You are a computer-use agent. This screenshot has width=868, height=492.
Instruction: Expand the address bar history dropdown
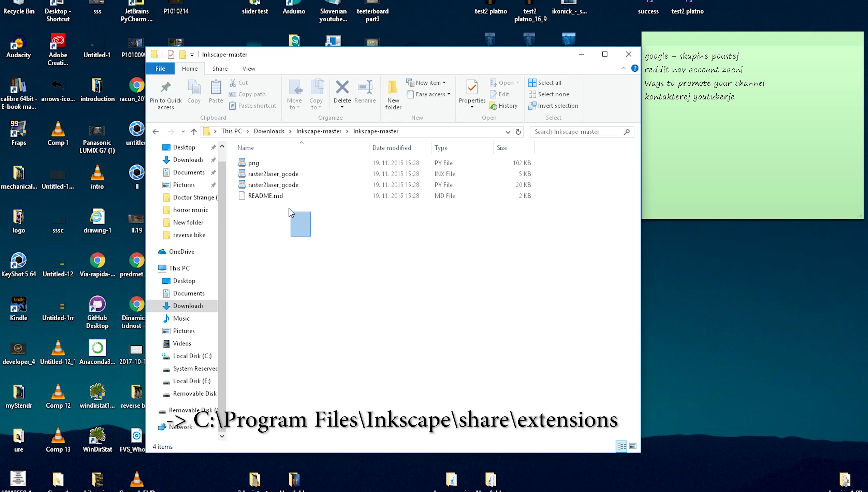pyautogui.click(x=507, y=132)
